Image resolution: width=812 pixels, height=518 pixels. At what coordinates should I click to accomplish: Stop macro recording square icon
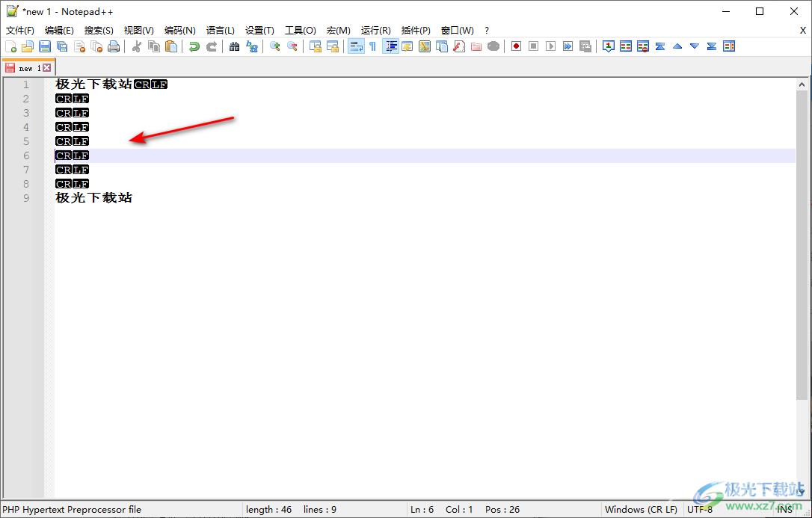pyautogui.click(x=533, y=46)
